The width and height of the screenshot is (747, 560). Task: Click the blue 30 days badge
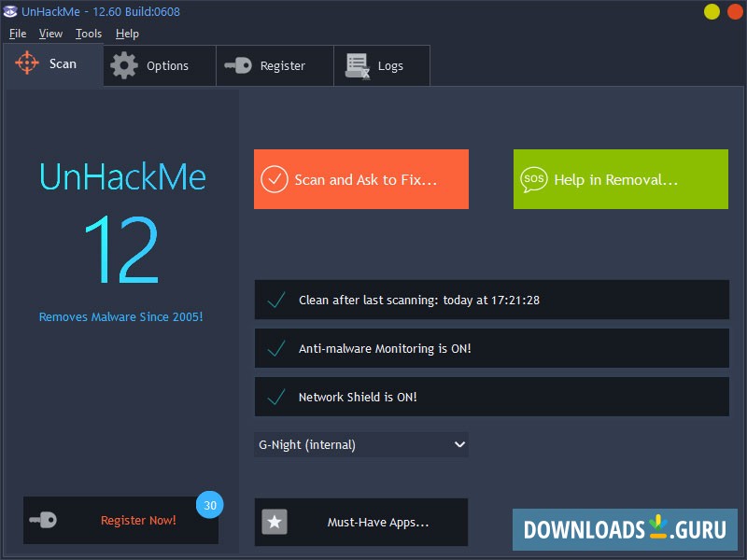[x=209, y=505]
